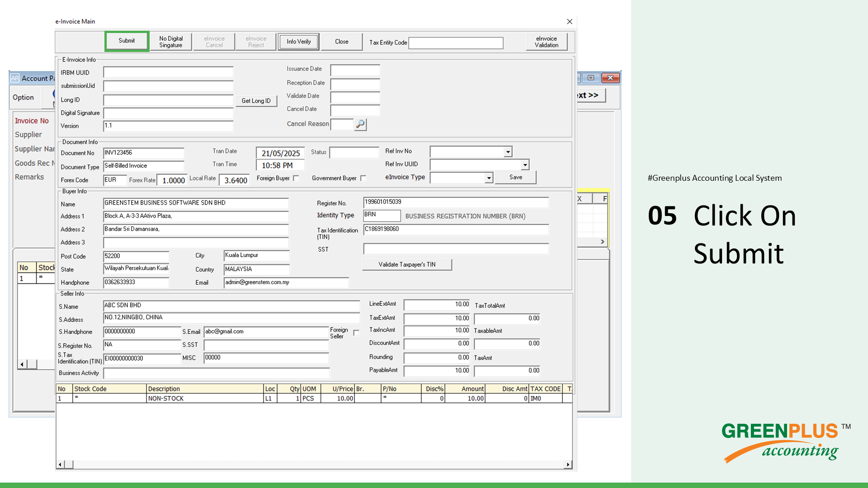Click the Issuance Date field
868x488 pixels.
point(355,70)
